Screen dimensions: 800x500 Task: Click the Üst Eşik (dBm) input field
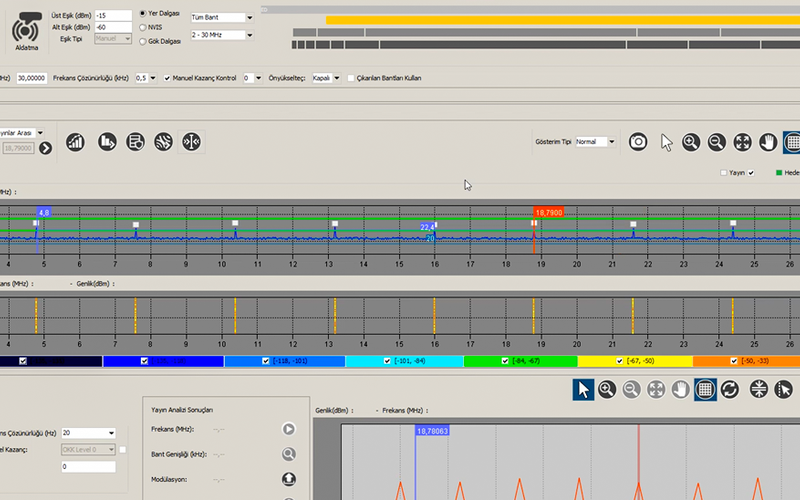pyautogui.click(x=113, y=16)
